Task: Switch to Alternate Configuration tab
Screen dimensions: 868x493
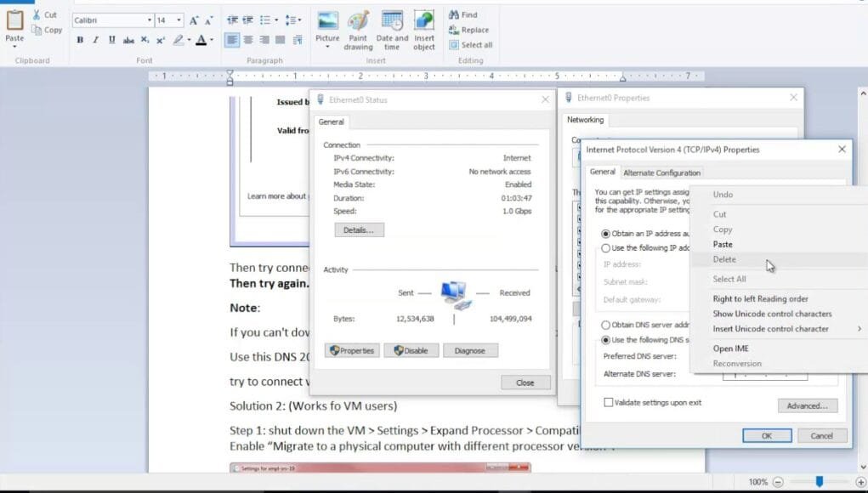Action: [x=661, y=173]
